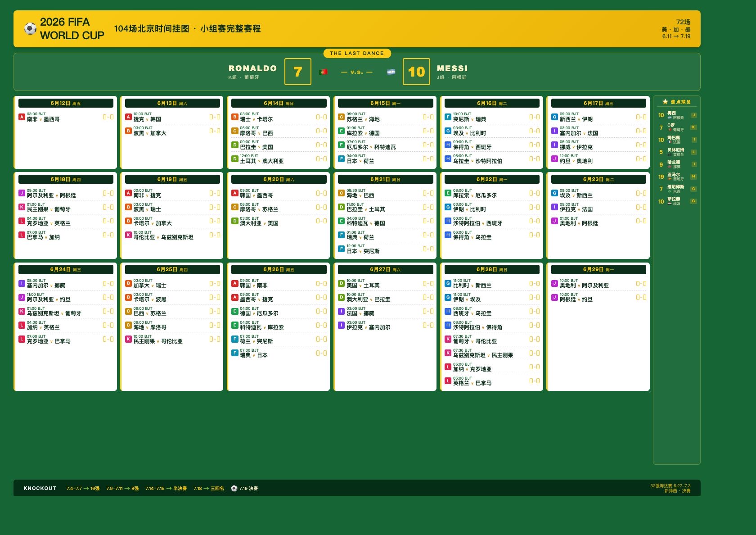Click the C group badge in 维尼修斯's sidebar row
This screenshot has height=535, width=756.
pos(693,189)
